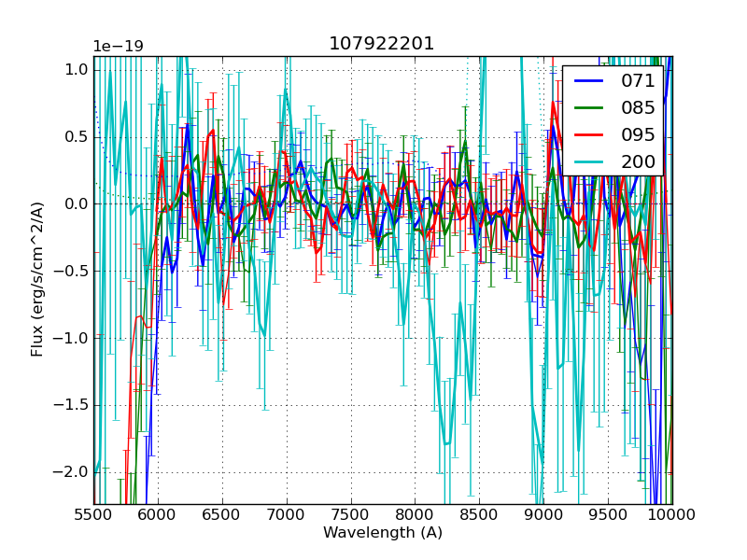The height and width of the screenshot is (560, 747).
Task: Click the red 095 legend line sample
Action: [587, 135]
